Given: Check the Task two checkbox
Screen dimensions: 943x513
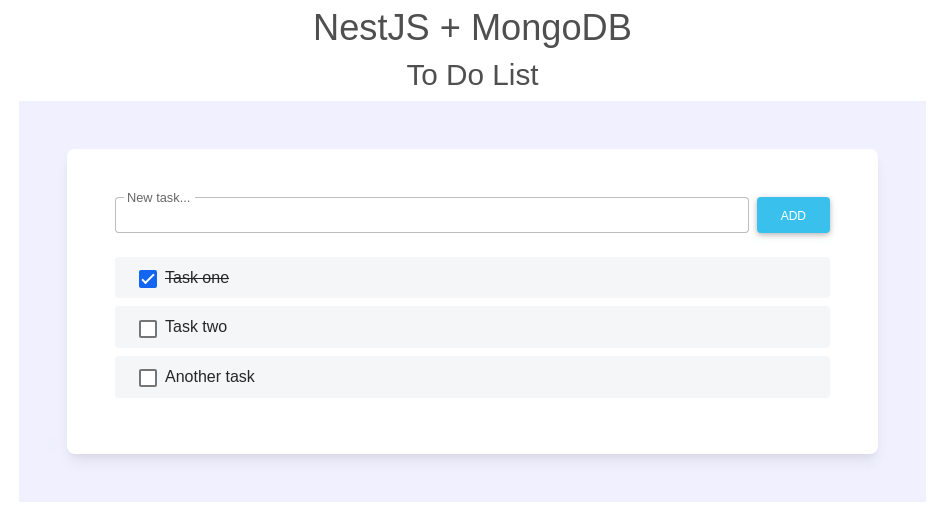Looking at the screenshot, I should tap(148, 329).
